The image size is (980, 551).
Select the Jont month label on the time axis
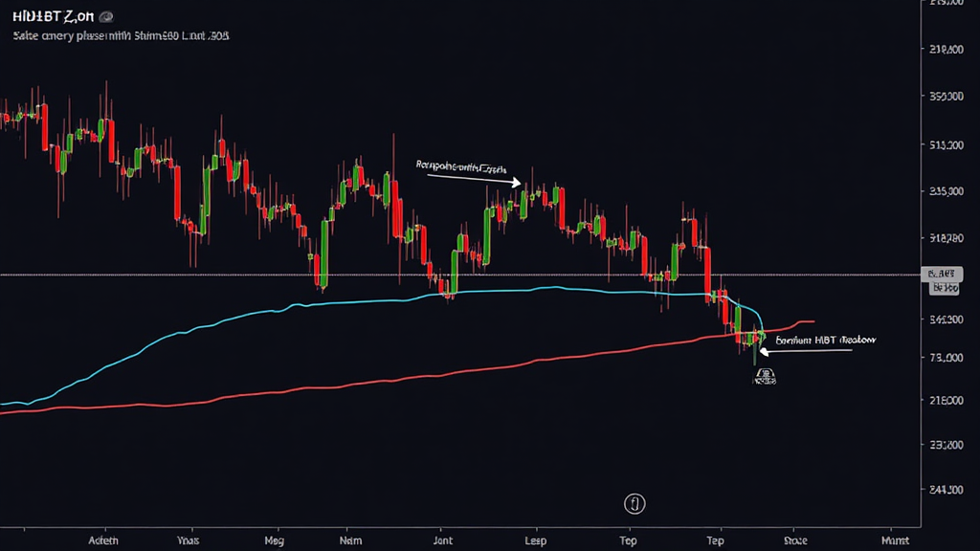442,540
